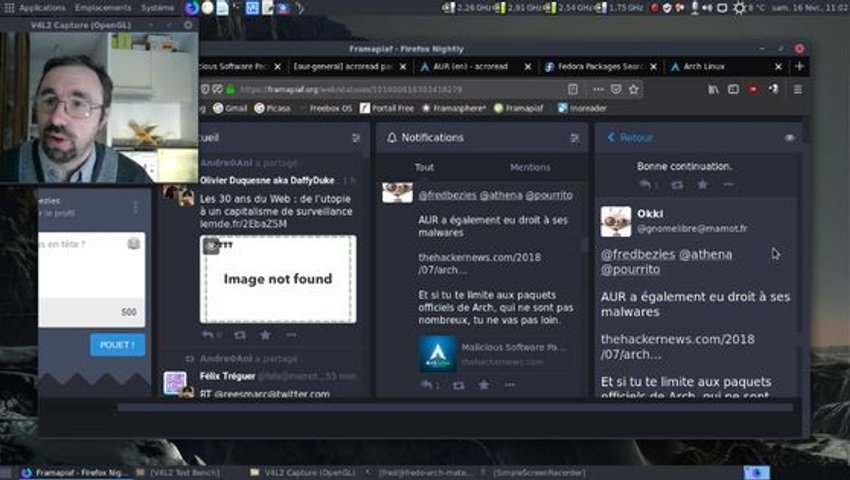Open more options on the notification toot
850x480 pixels.
point(510,385)
